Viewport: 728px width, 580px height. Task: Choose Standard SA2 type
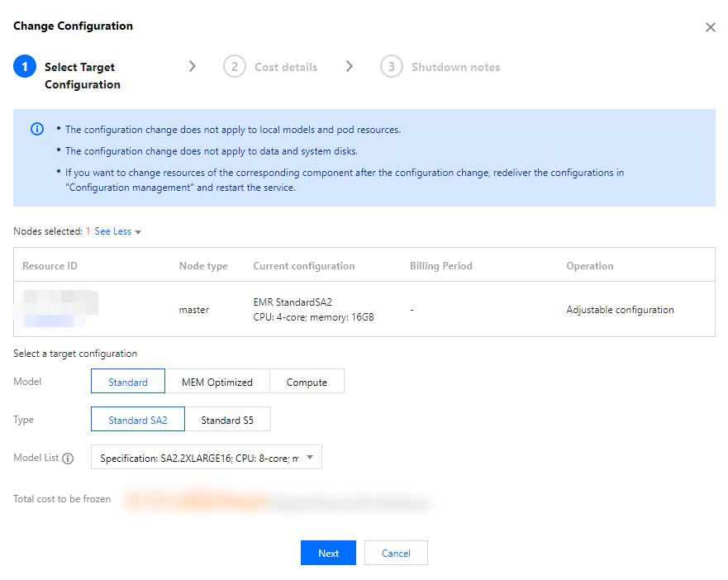pyautogui.click(x=138, y=420)
